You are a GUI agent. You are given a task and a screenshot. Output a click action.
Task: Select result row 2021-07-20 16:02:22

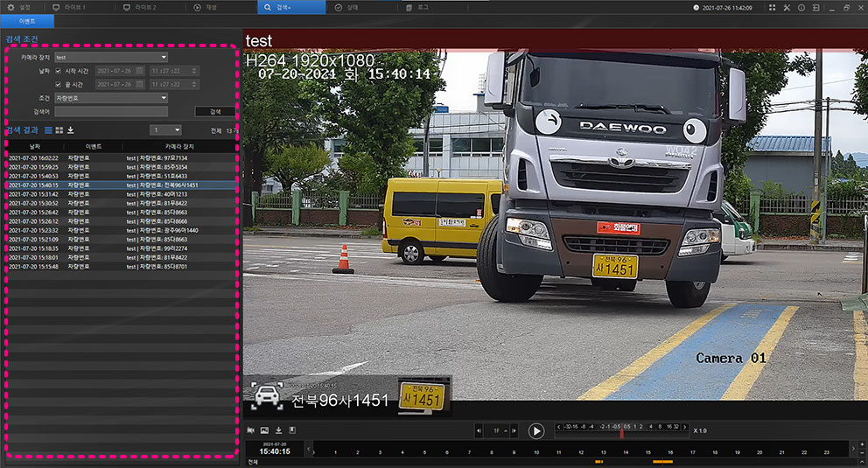[122, 158]
